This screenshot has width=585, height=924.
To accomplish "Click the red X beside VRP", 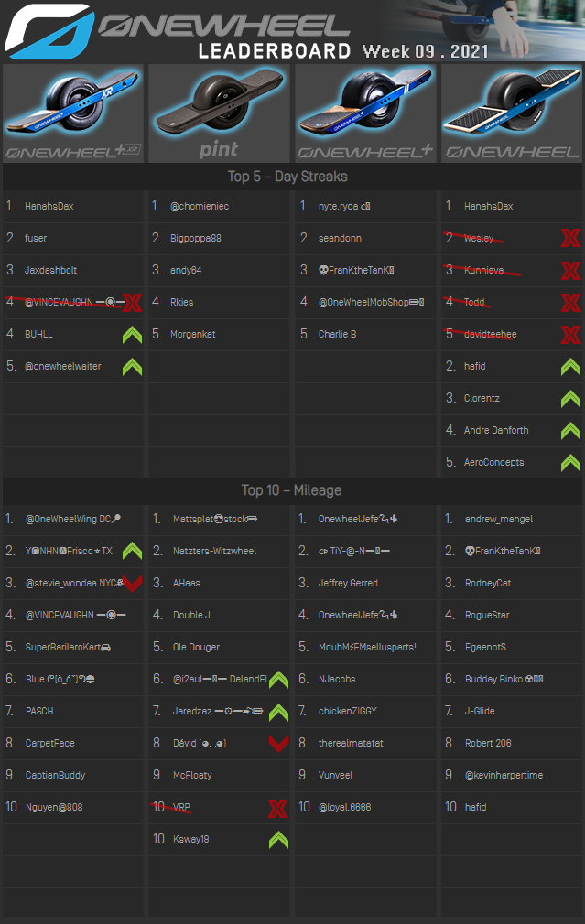I will pos(278,808).
